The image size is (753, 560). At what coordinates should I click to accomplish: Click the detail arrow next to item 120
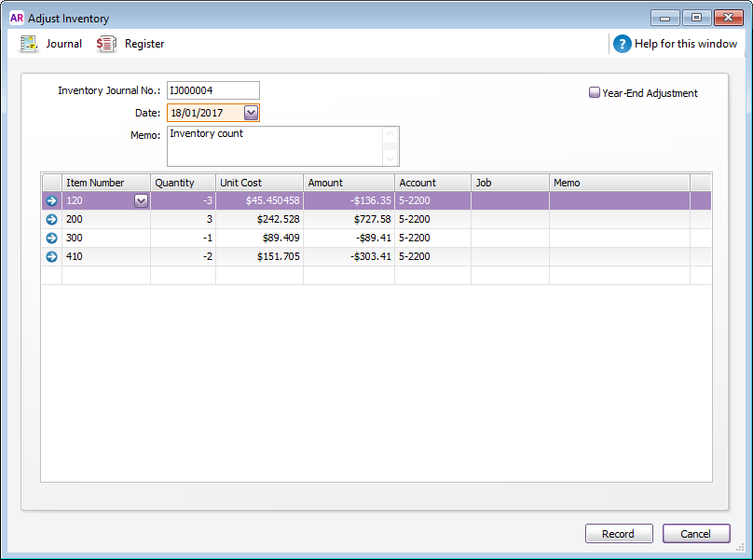click(50, 200)
